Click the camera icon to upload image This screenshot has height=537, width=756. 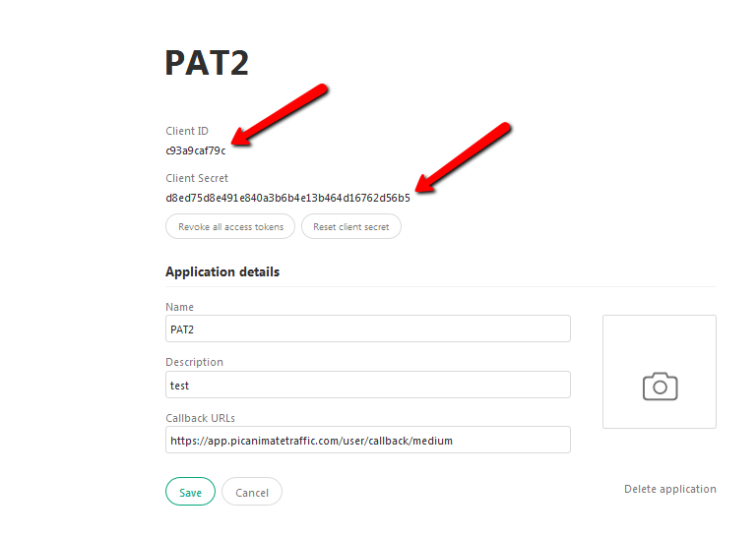[x=660, y=387]
